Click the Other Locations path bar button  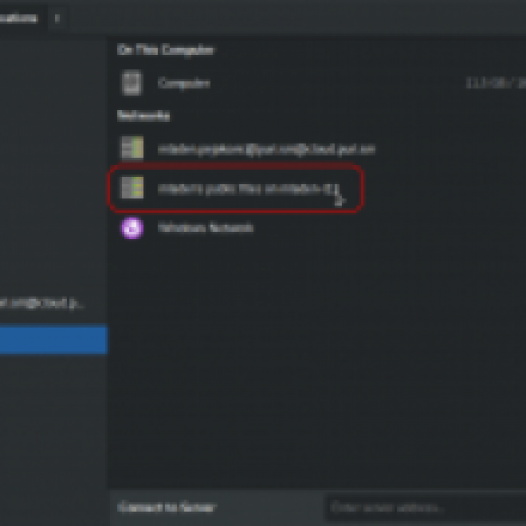19,18
